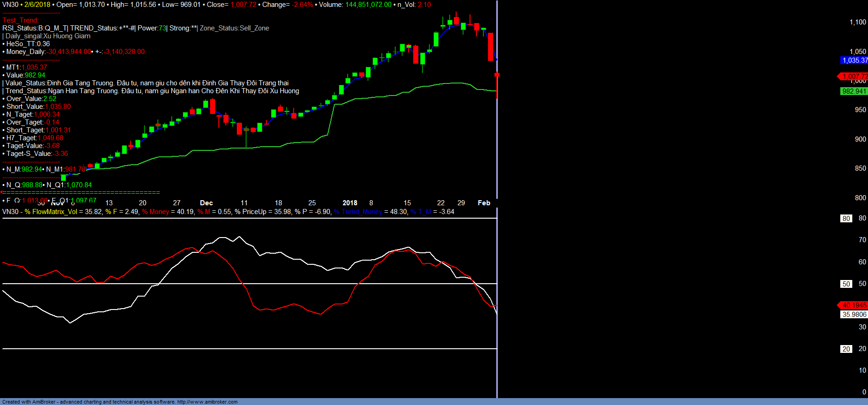
Task: Click the VN30 ticker symbol in chart header
Action: point(10,5)
